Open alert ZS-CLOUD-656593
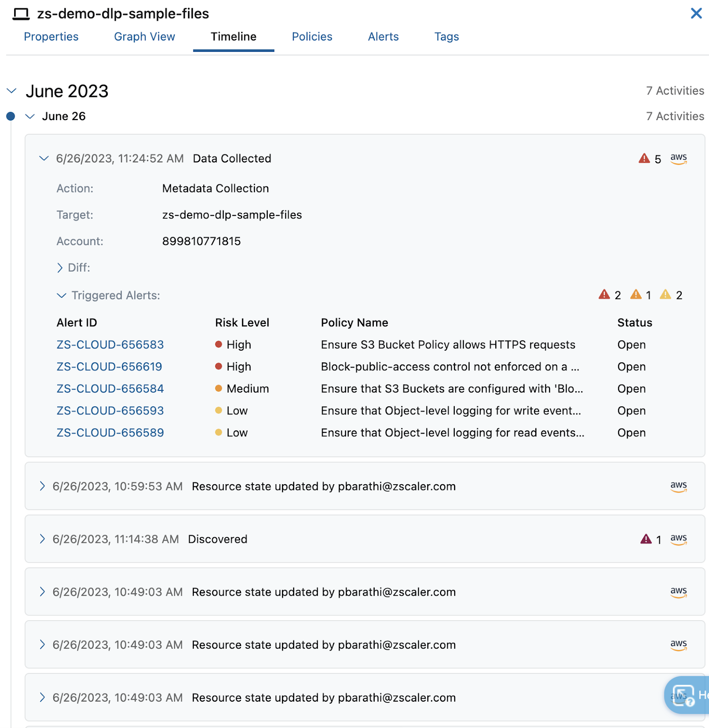This screenshot has height=728, width=709. click(x=110, y=410)
